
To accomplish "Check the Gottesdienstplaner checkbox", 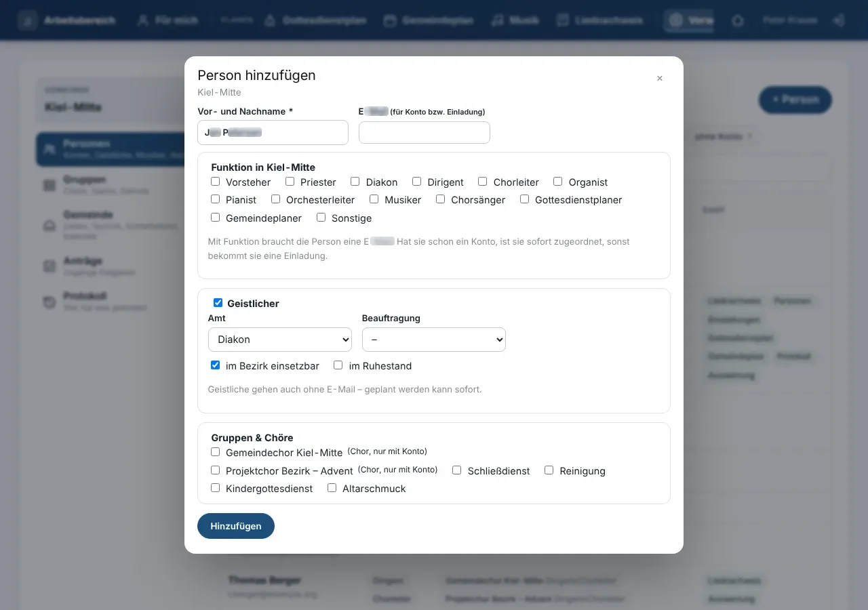I will pyautogui.click(x=524, y=199).
